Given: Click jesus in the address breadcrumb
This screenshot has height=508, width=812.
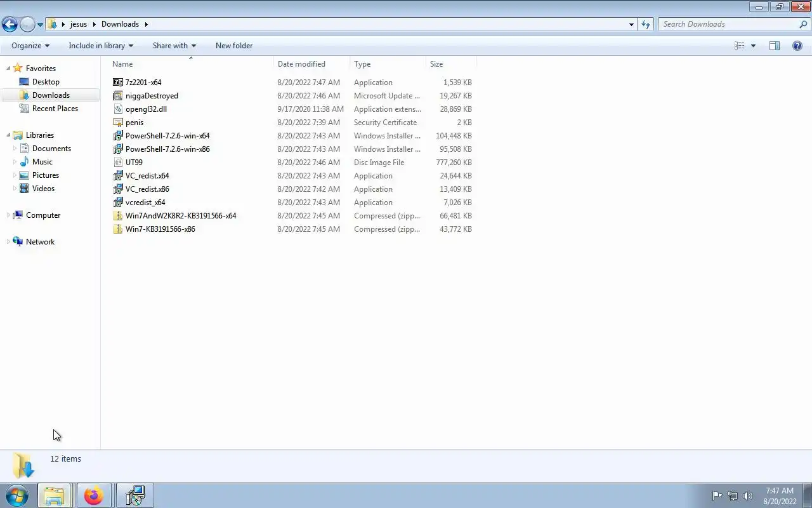Looking at the screenshot, I should pos(79,24).
